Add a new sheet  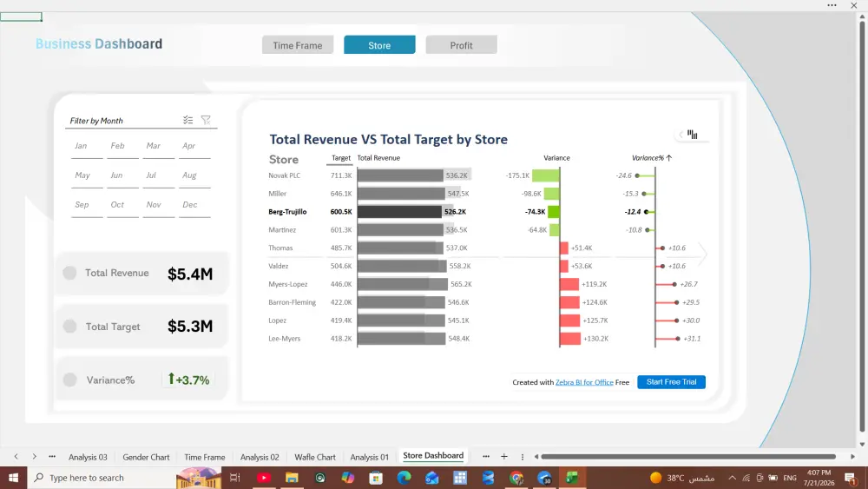point(503,456)
